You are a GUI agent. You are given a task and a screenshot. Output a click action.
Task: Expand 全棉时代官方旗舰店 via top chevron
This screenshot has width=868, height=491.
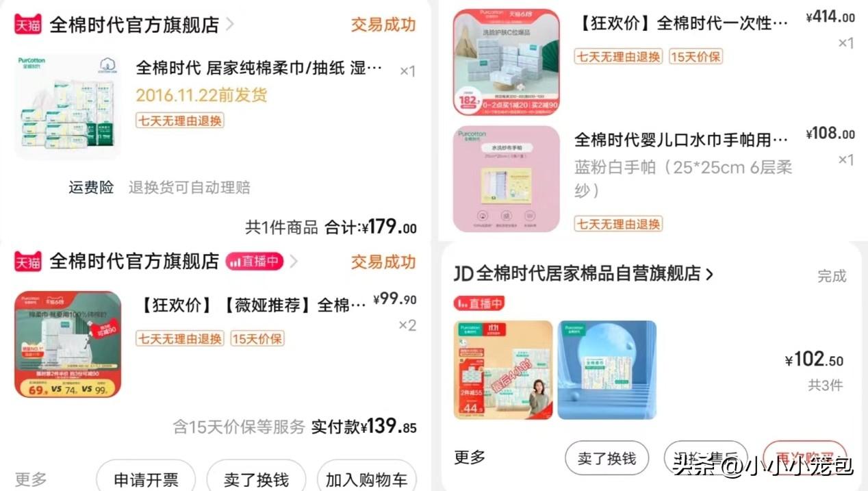click(x=230, y=25)
